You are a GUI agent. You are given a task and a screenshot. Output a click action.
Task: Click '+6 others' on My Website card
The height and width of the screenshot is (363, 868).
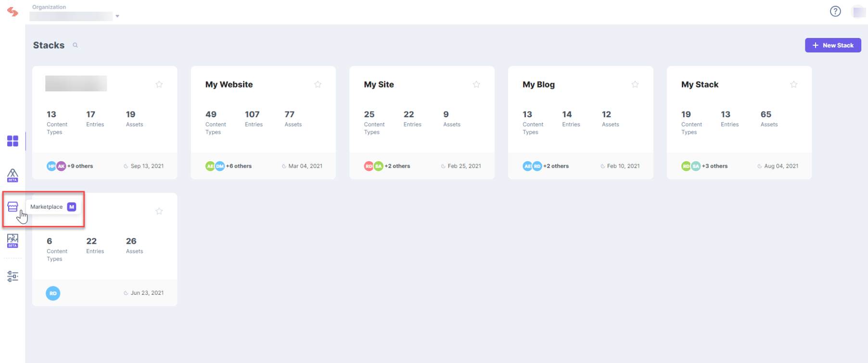(x=239, y=166)
